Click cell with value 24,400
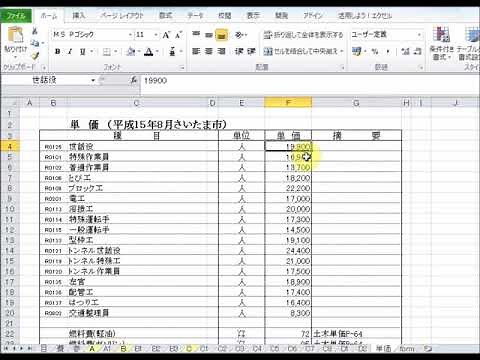The height and width of the screenshot is (360, 480). tap(288, 250)
